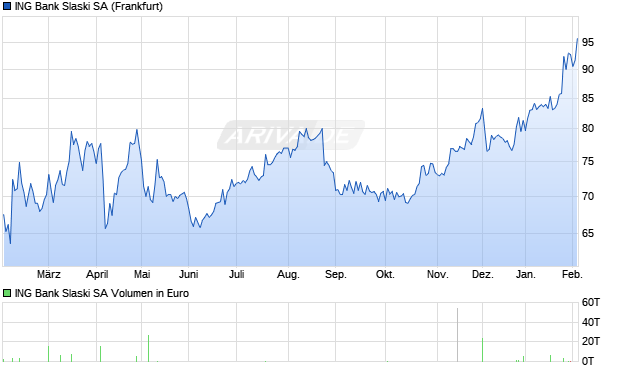This screenshot has width=620, height=371.
Task: Click the tallest grey volume bar in November
Action: [x=457, y=335]
